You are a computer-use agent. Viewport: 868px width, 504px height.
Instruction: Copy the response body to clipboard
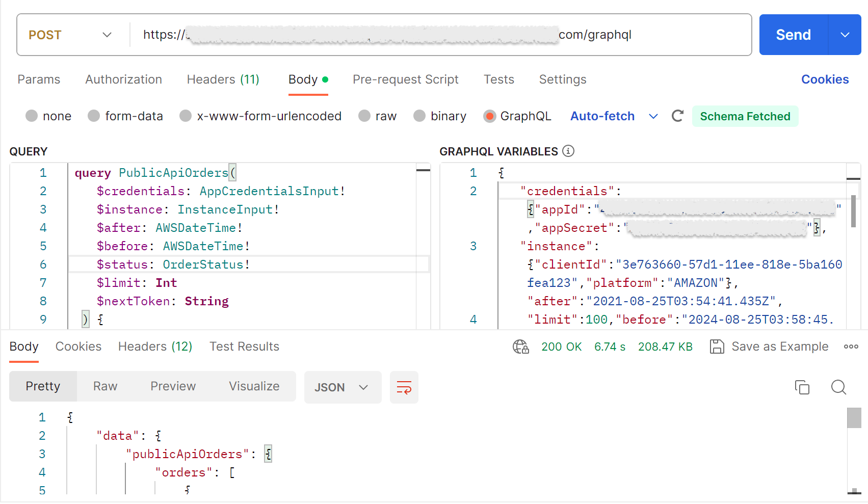click(802, 388)
